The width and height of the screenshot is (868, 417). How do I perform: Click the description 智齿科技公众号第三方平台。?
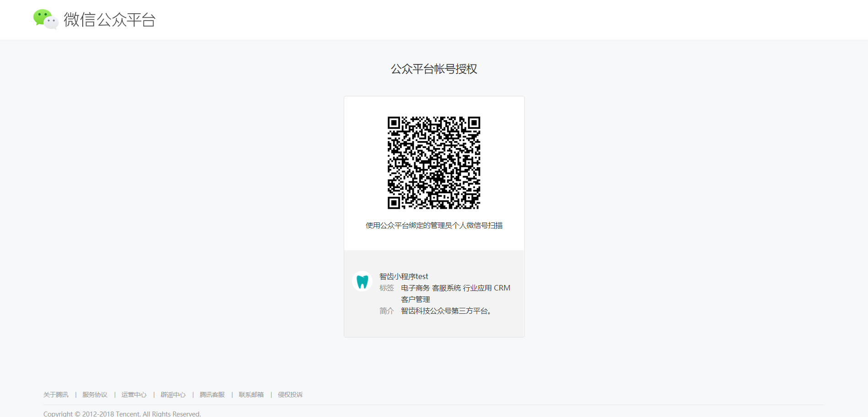(x=447, y=311)
